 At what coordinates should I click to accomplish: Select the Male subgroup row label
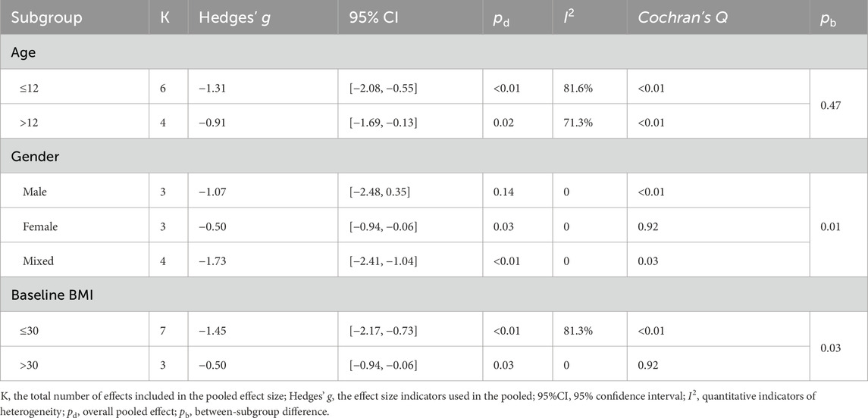coord(35,192)
